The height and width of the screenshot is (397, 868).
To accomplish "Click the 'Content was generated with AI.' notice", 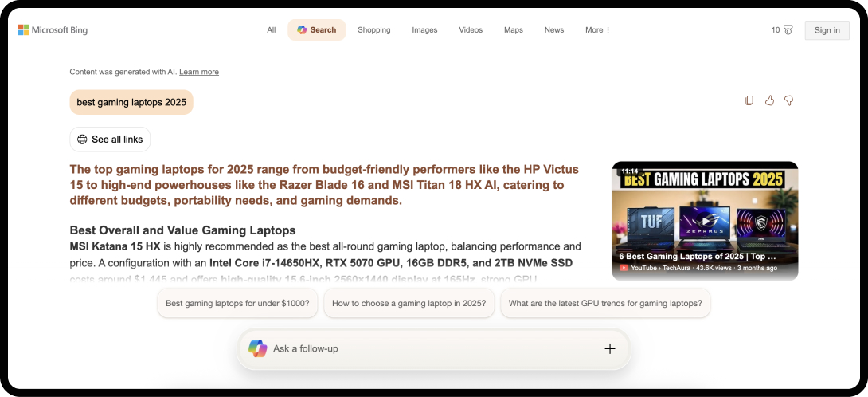I will click(123, 72).
